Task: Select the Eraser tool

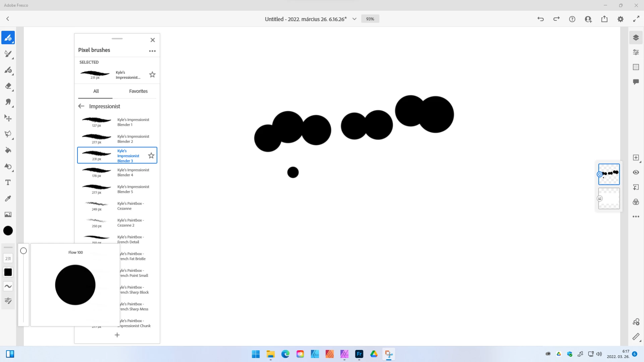Action: coord(8,86)
